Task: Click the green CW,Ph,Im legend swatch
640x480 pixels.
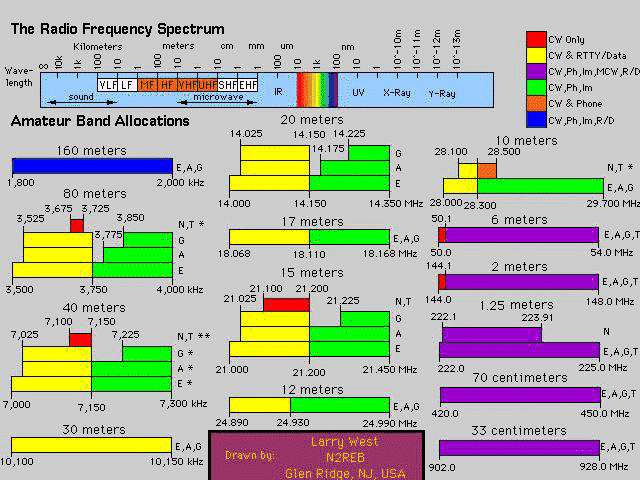Action: point(536,88)
